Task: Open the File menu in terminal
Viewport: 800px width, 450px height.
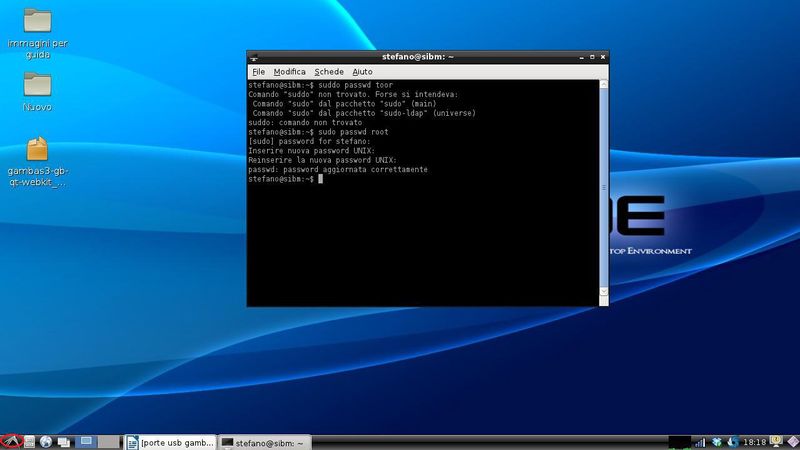Action: (259, 72)
